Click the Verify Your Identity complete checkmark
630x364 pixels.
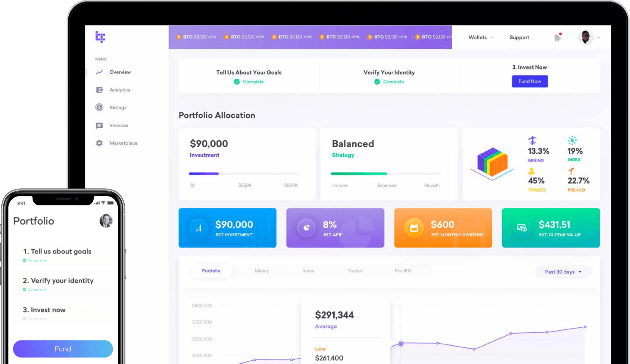[377, 82]
